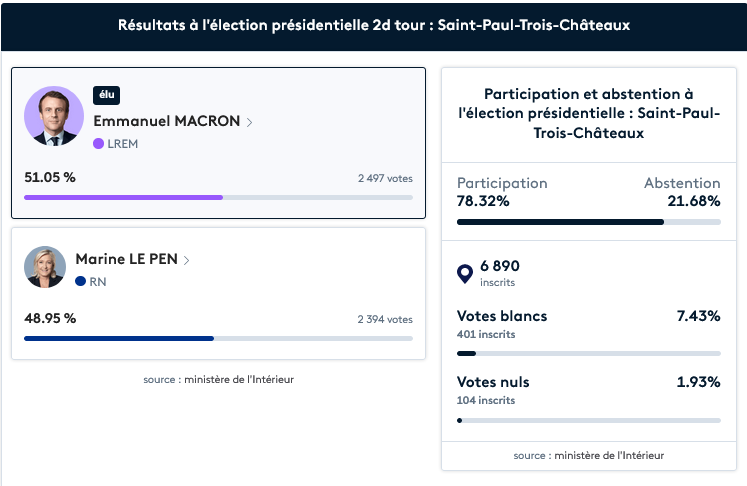Click the location pin icon beside 6 890 inscrits

(465, 273)
